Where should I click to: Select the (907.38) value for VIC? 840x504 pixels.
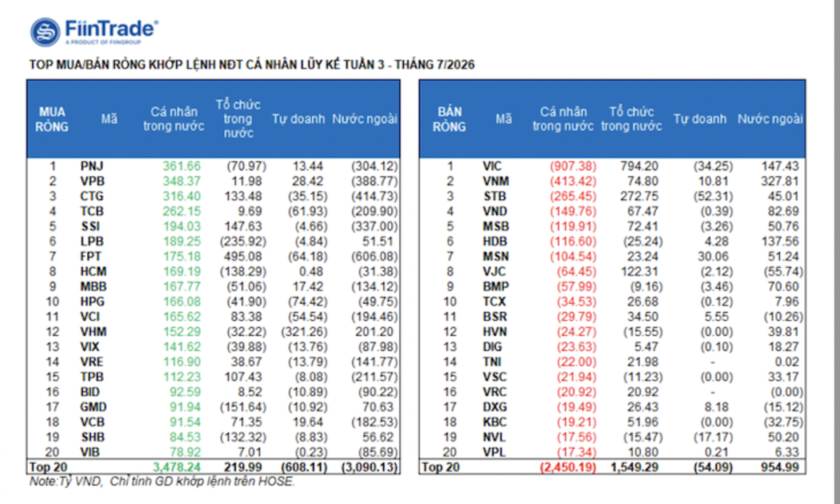pyautogui.click(x=573, y=166)
